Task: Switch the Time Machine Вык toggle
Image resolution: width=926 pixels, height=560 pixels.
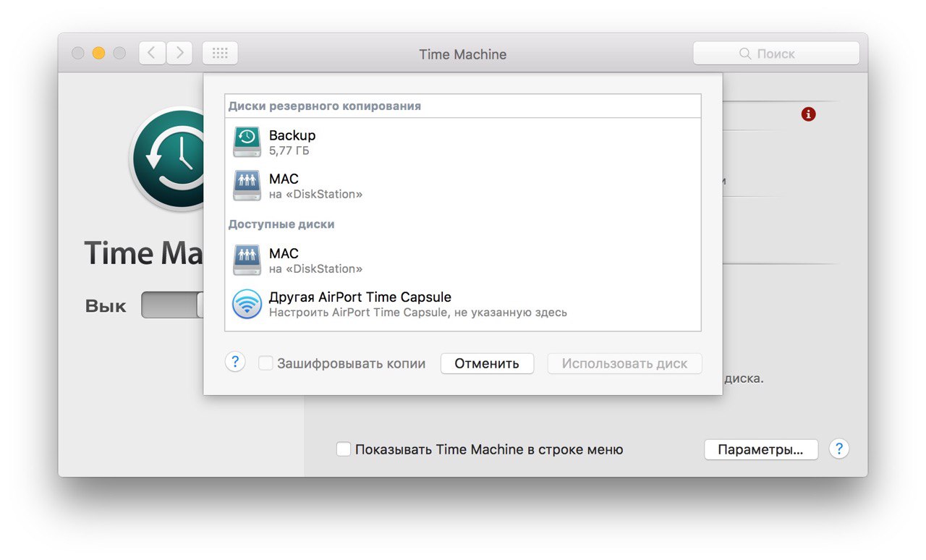Action: pos(172,305)
